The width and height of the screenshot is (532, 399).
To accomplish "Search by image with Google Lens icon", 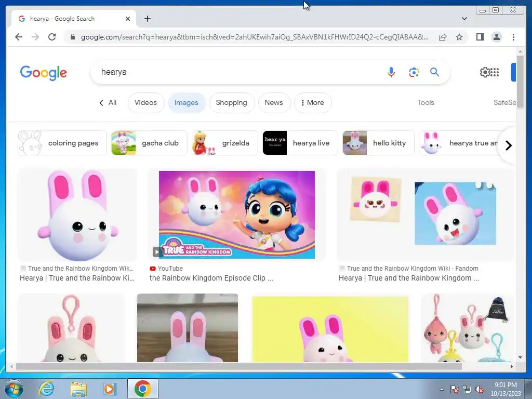I will pos(414,72).
